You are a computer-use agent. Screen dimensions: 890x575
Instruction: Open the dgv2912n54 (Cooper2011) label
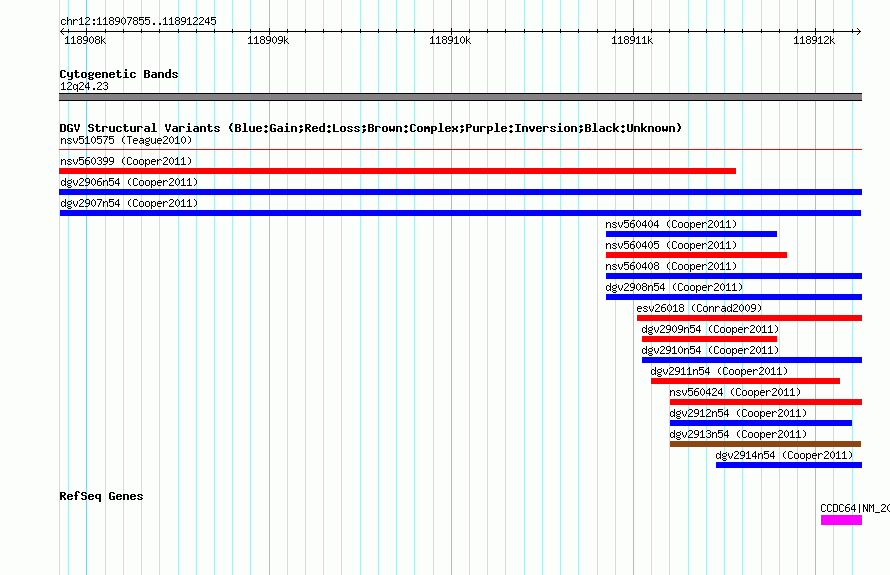pos(738,413)
